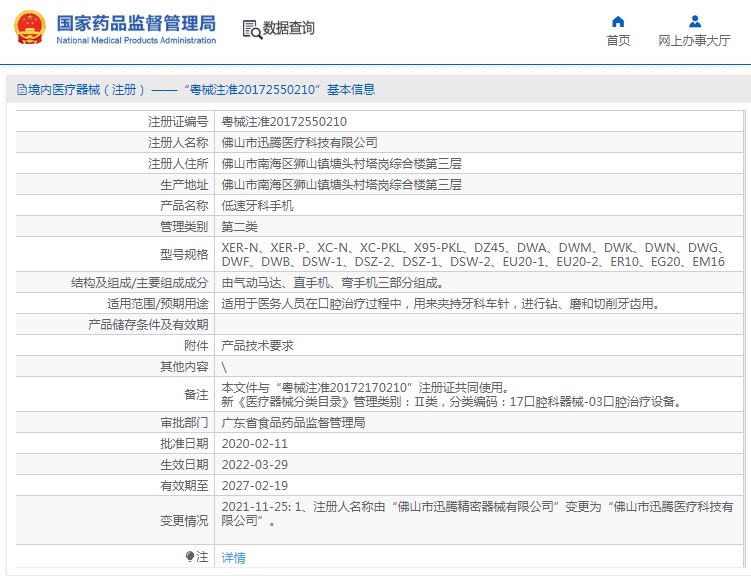Click the document icon before 境内医疗器械

(19, 90)
